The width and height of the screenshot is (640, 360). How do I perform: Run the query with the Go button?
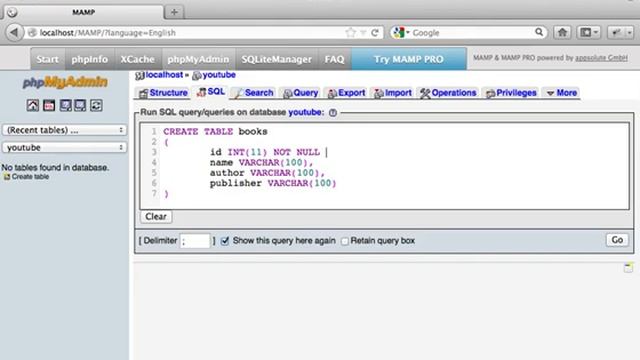pos(617,240)
